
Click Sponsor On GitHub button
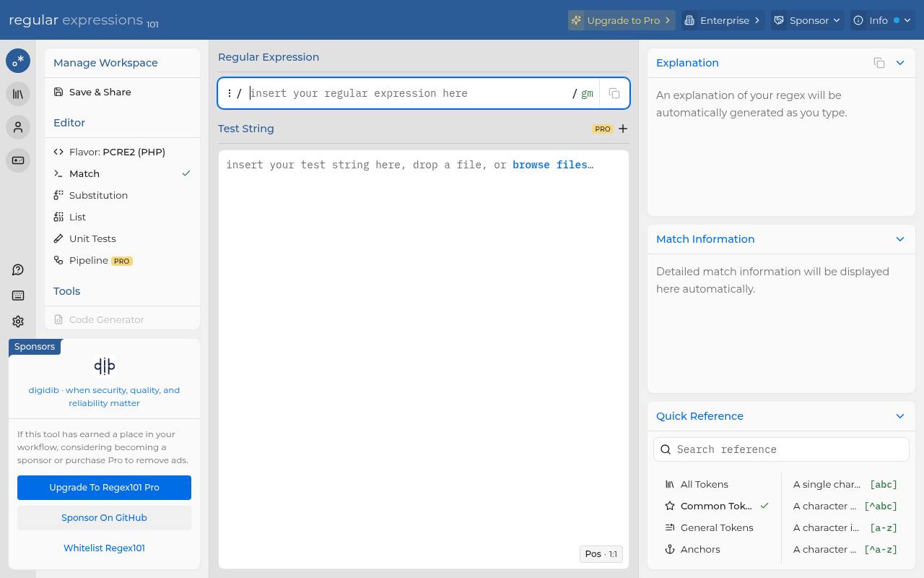(104, 517)
